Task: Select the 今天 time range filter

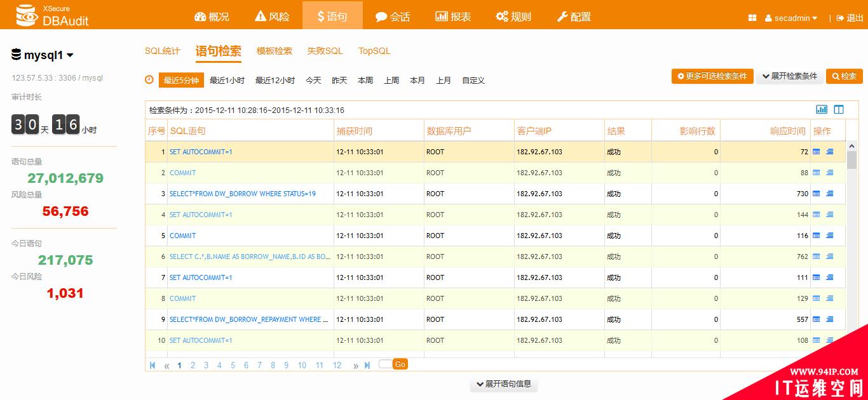Action: (x=313, y=81)
